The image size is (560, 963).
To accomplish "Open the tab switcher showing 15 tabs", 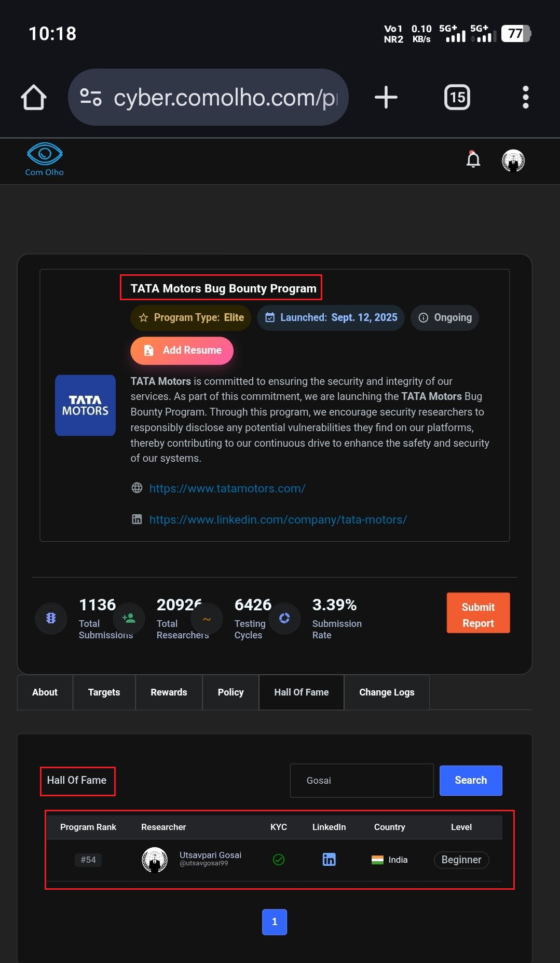I will tap(457, 97).
